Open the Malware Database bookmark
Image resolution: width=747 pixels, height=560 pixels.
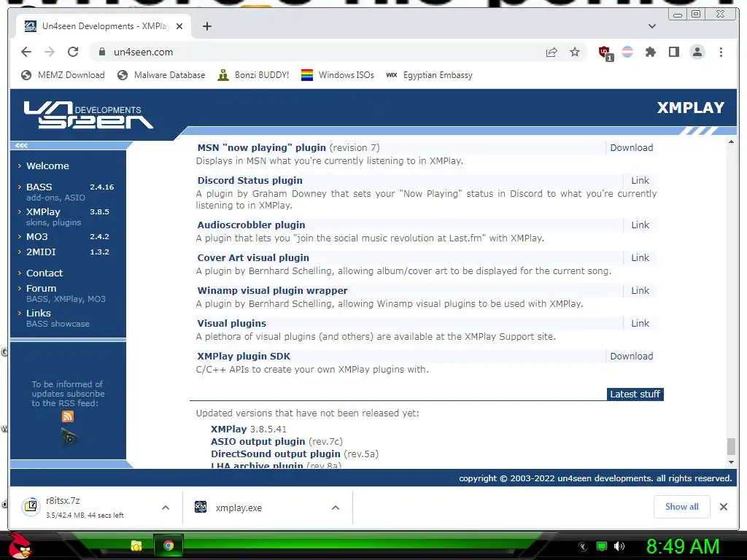(x=161, y=75)
